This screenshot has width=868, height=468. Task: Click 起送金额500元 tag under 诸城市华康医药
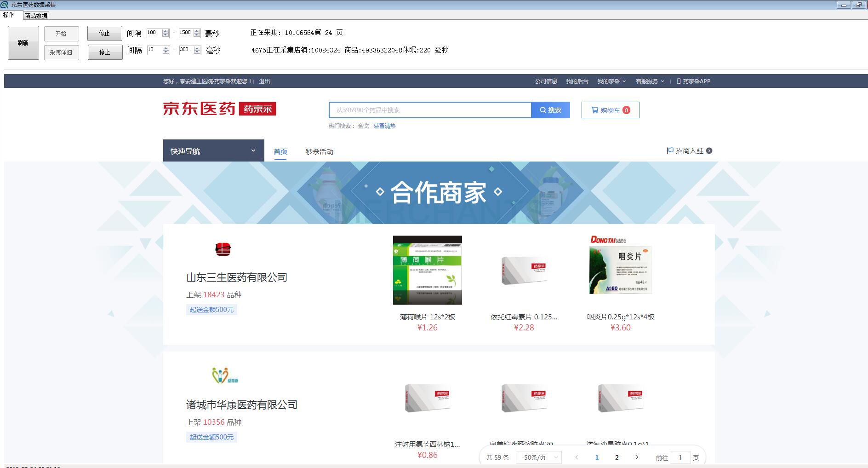pos(211,437)
